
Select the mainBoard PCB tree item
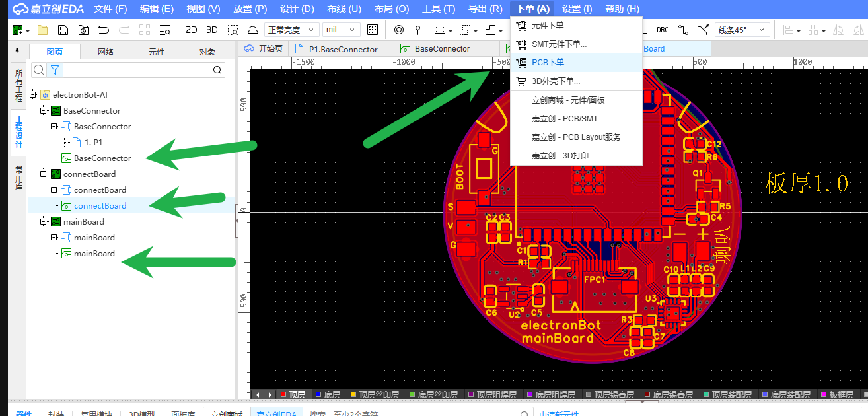tap(94, 254)
